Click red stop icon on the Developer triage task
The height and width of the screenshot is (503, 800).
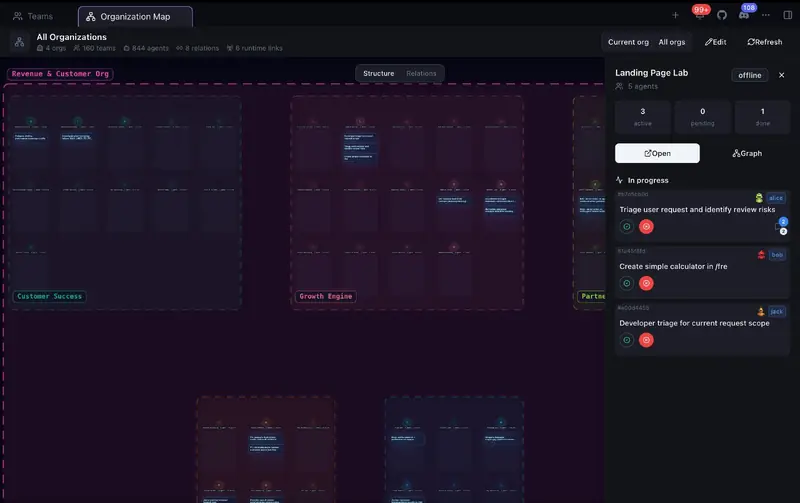pos(646,340)
